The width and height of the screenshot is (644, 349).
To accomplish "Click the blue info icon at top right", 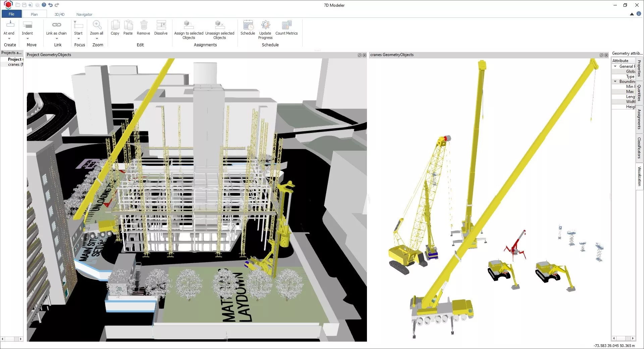I will pos(639,14).
